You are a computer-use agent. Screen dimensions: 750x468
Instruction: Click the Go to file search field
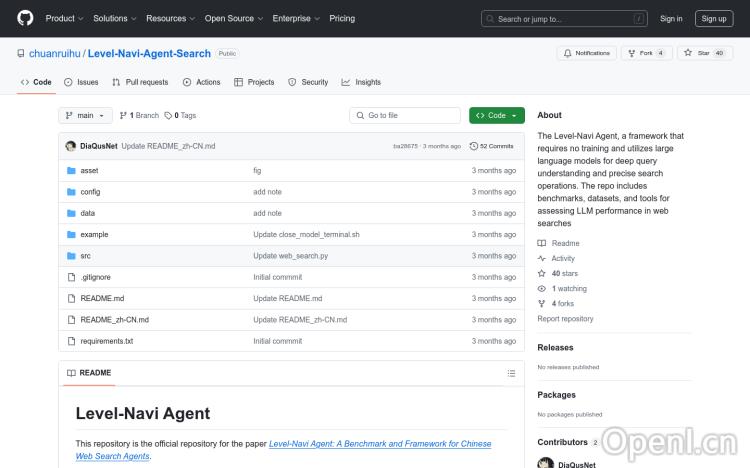point(405,116)
